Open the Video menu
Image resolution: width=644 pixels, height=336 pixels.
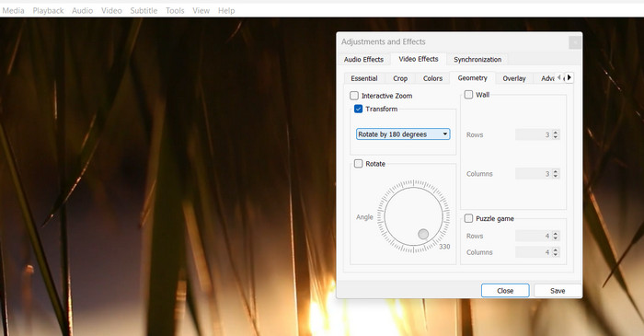click(x=111, y=11)
